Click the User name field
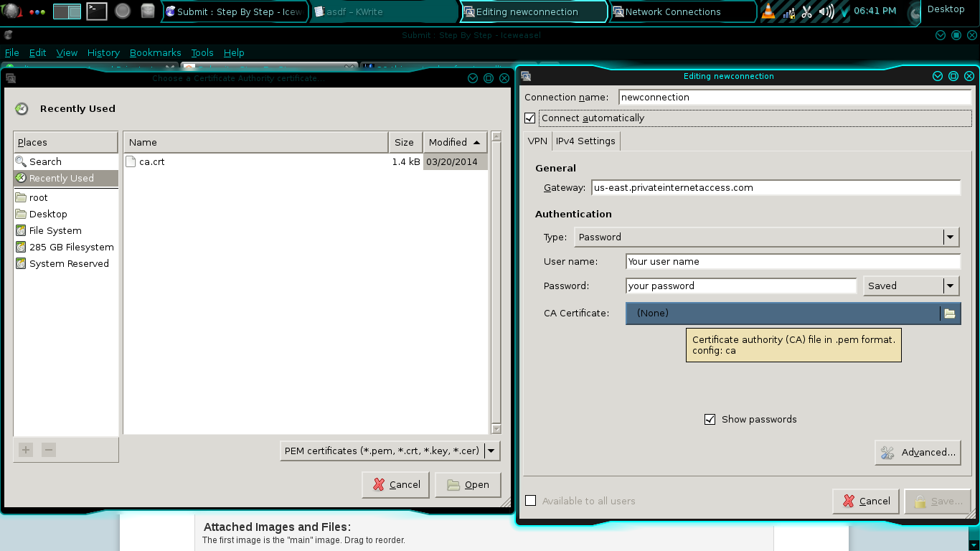This screenshot has height=551, width=980. [x=793, y=261]
